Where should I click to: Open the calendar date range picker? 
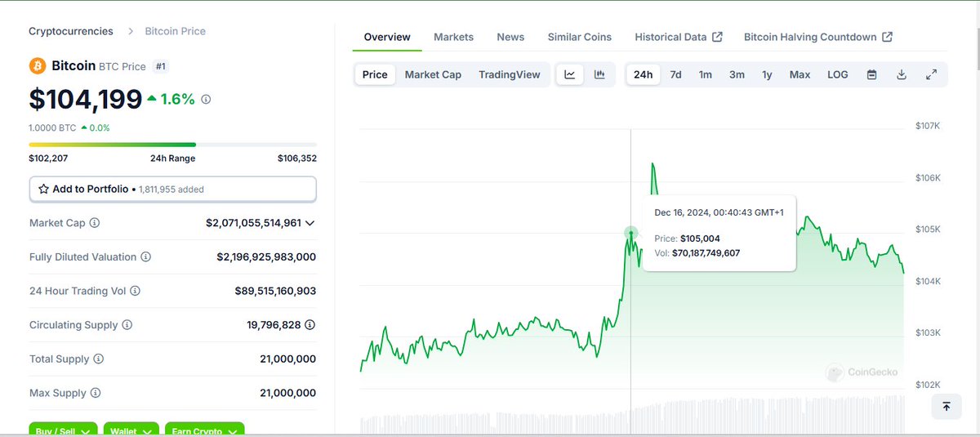click(871, 74)
